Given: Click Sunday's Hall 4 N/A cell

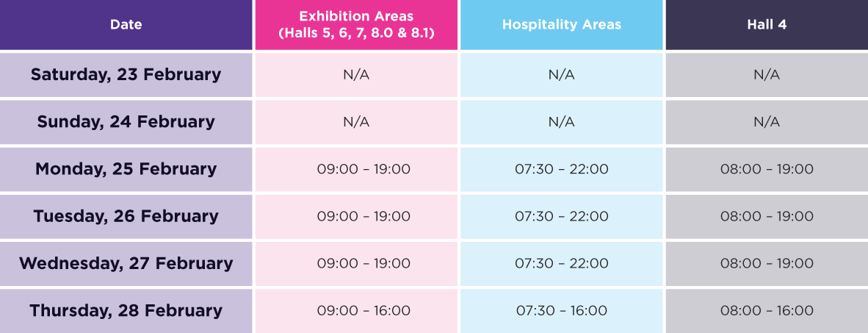Looking at the screenshot, I should coord(767,122).
